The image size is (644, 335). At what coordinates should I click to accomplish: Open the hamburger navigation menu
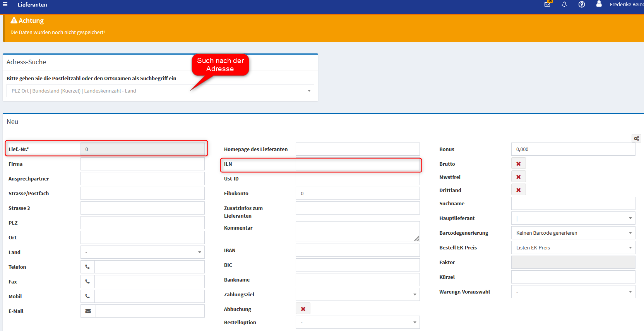click(5, 5)
